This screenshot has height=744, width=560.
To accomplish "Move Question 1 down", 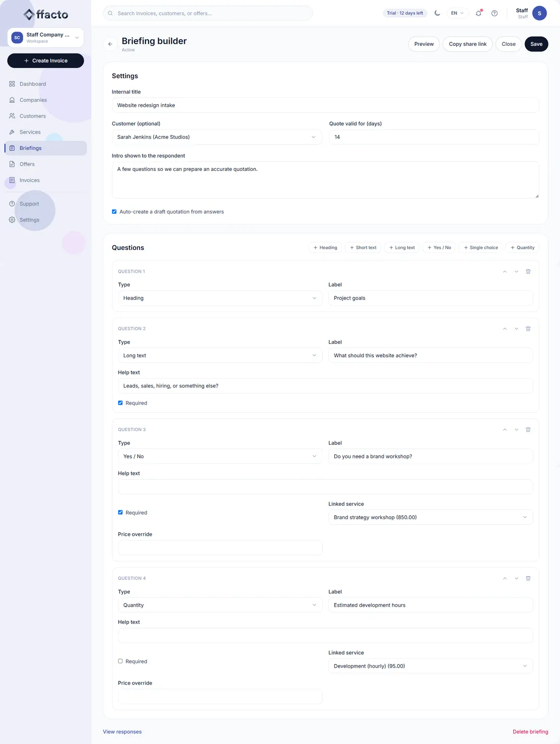I will pyautogui.click(x=516, y=272).
